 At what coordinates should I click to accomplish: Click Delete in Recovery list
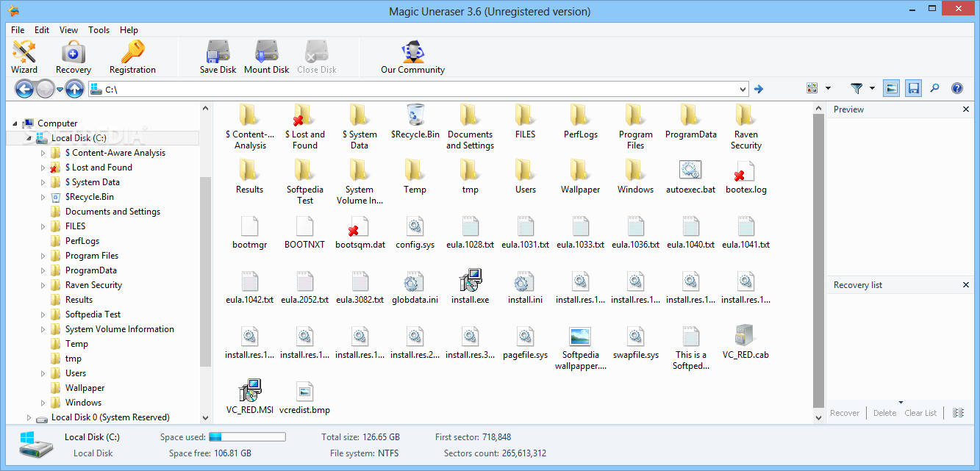click(x=884, y=413)
